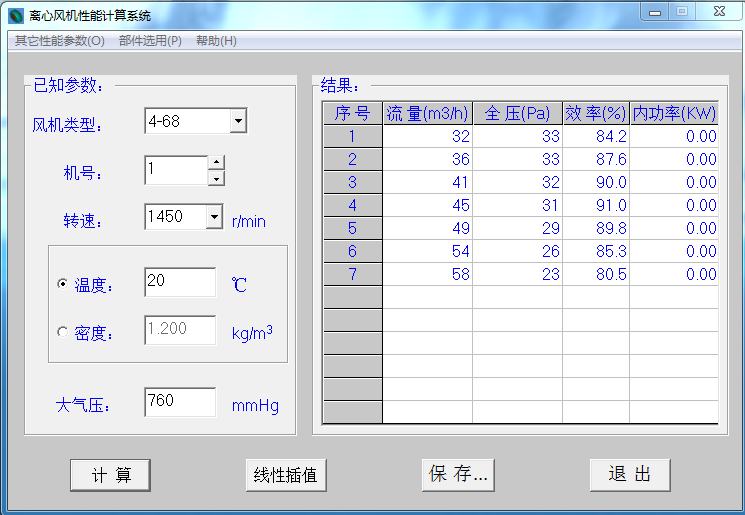Select row header number 2
This screenshot has width=745, height=515.
[x=353, y=159]
